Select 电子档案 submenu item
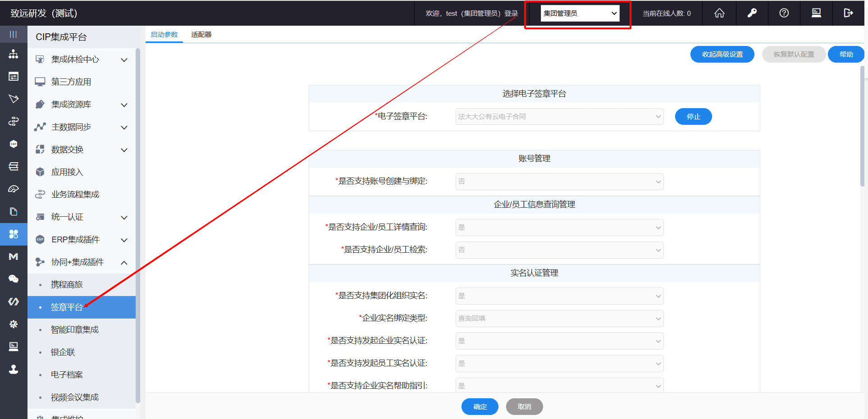This screenshot has height=419, width=868. coord(82,375)
